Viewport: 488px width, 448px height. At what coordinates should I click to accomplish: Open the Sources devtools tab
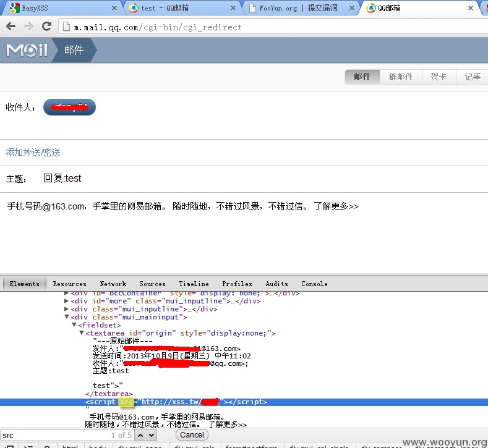[152, 284]
